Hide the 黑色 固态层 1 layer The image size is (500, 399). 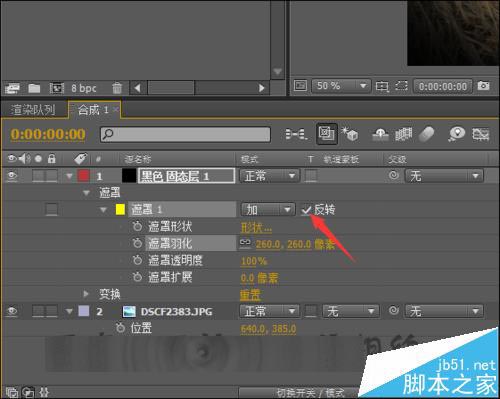coord(12,176)
